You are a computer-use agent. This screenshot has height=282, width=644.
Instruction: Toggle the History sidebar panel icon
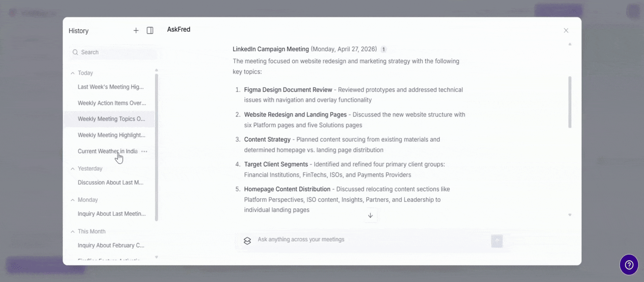pos(150,30)
